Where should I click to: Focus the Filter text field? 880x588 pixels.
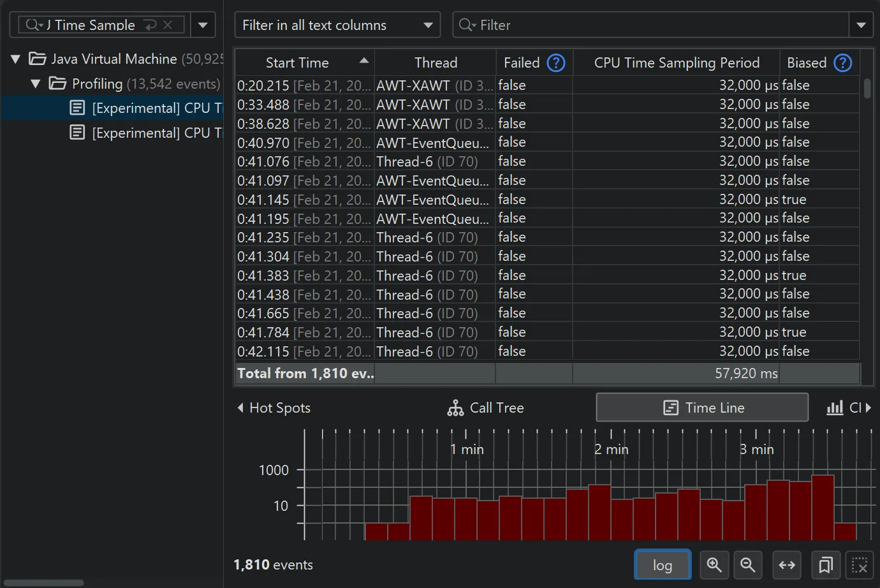pyautogui.click(x=650, y=25)
